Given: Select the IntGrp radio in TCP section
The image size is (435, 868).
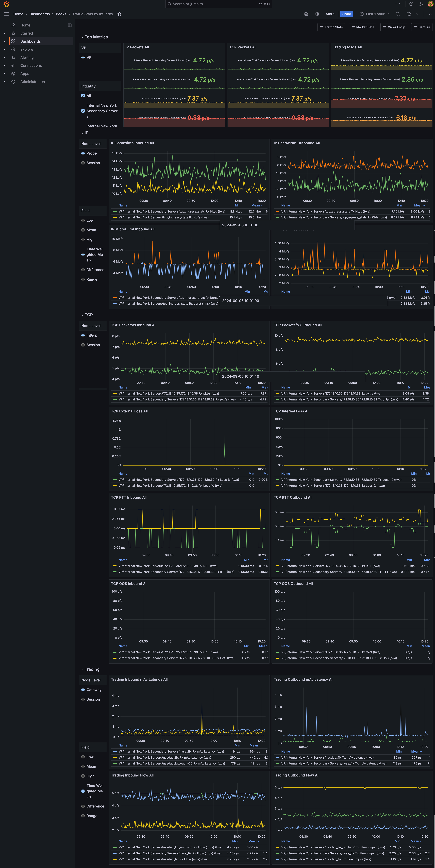Looking at the screenshot, I should coord(83,335).
